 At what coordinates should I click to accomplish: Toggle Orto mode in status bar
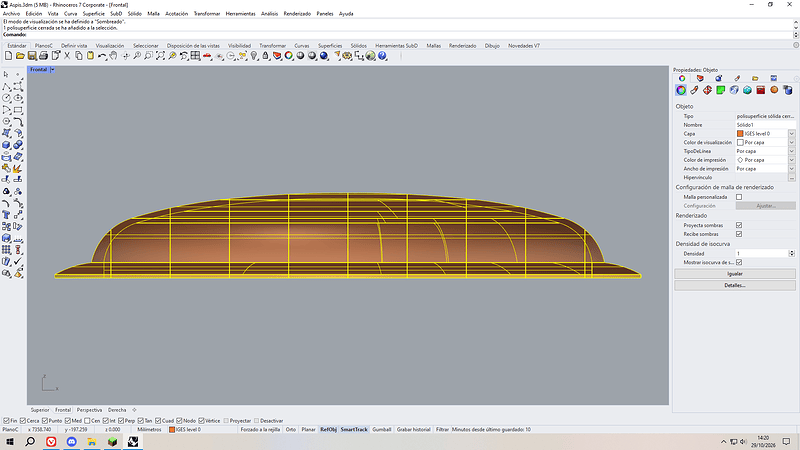(x=291, y=430)
